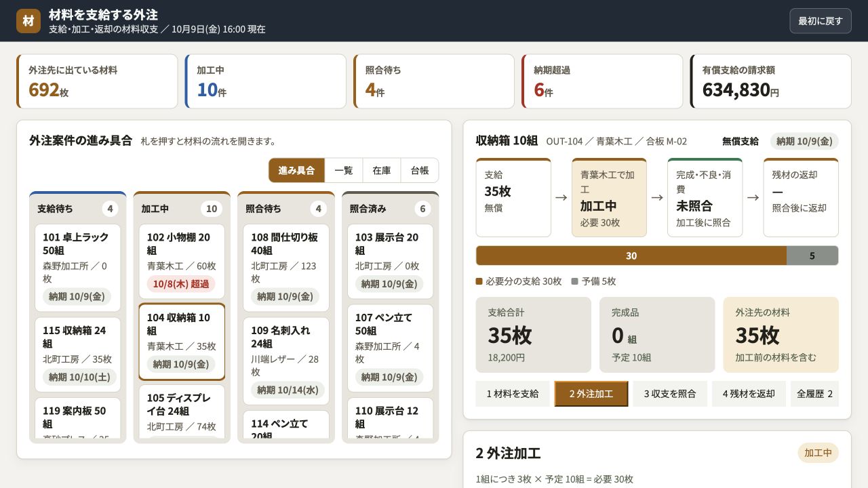Screen dimensions: 868x488
Task: Click the 無償支給 label in detail header
Action: [x=741, y=141]
